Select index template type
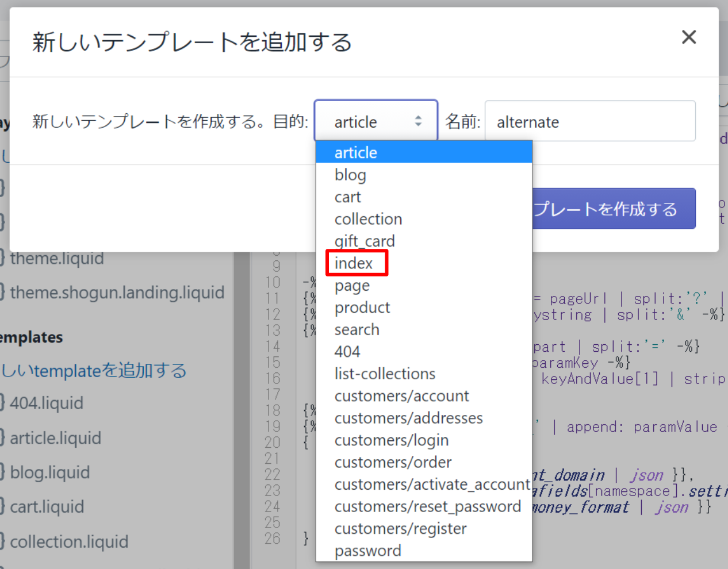 point(424,263)
